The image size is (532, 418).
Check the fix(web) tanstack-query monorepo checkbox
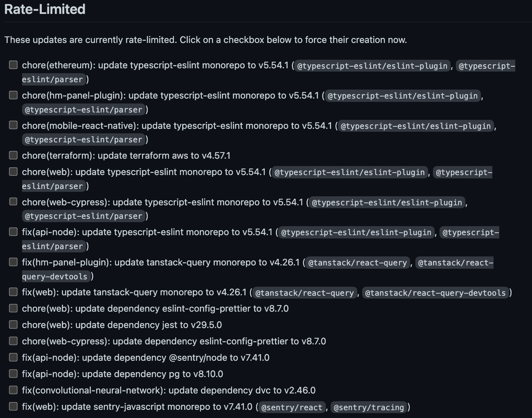[13, 292]
